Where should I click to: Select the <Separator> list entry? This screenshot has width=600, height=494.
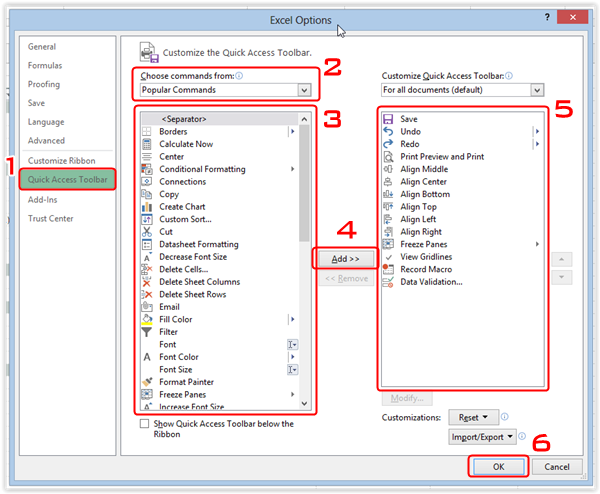coord(220,119)
